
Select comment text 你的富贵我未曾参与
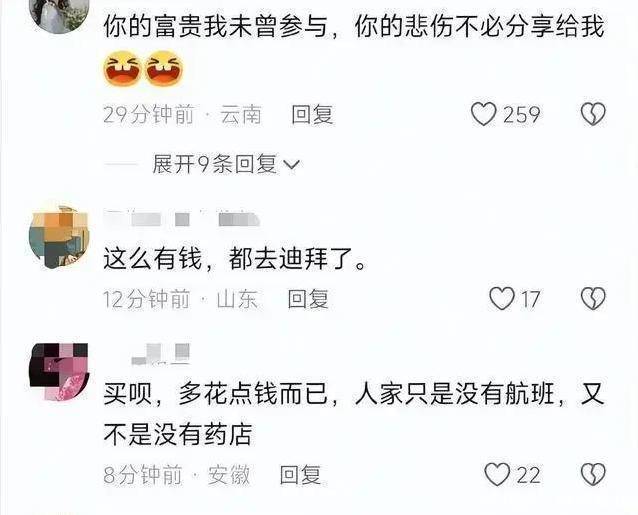pyautogui.click(x=215, y=27)
